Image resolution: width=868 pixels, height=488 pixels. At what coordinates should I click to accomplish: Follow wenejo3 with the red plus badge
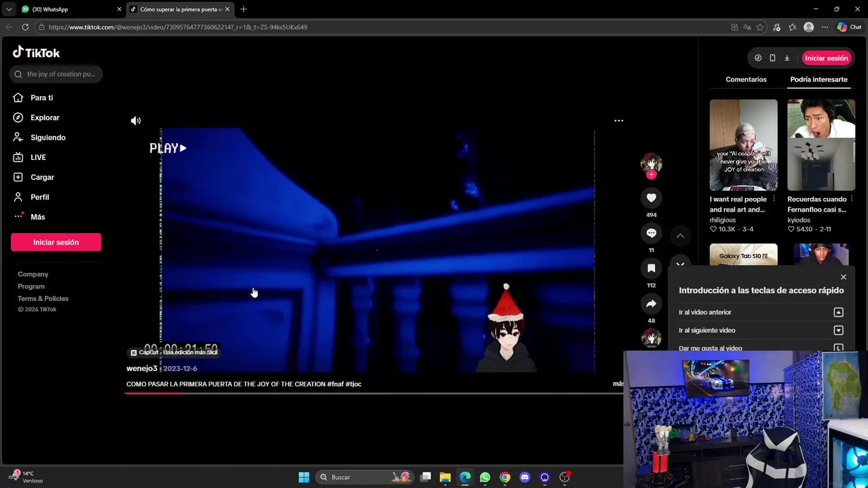[x=651, y=175]
